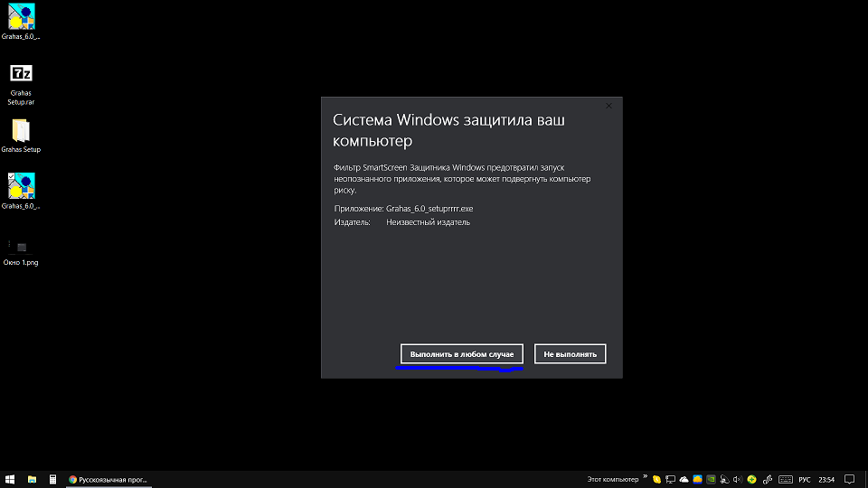Open the Windows Start menu
The height and width of the screenshot is (488, 868).
click(x=10, y=479)
